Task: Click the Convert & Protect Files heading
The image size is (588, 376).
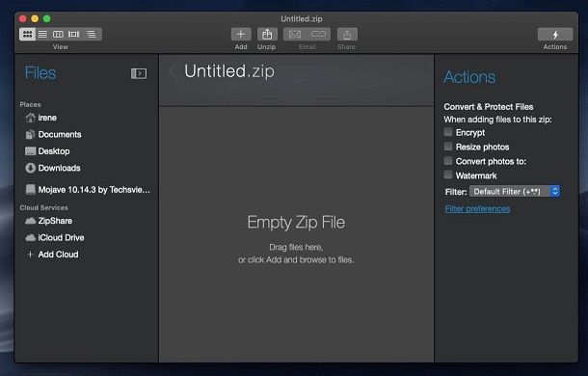Action: click(x=489, y=107)
